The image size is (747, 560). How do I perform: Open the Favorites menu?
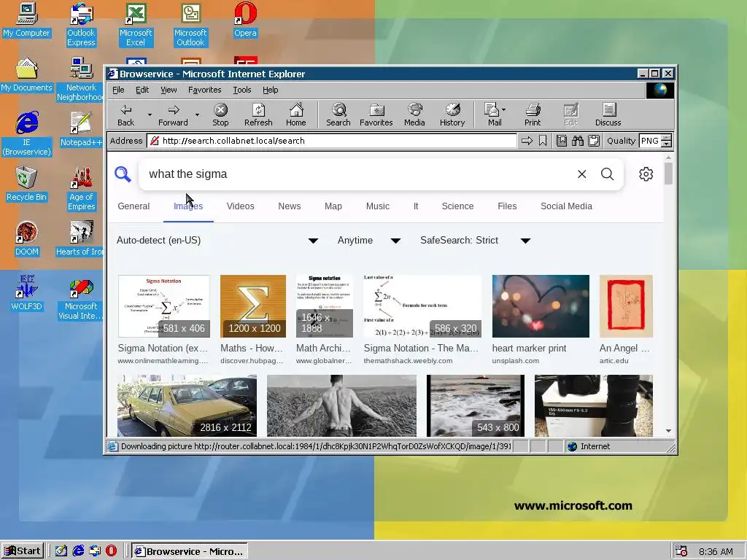point(204,90)
